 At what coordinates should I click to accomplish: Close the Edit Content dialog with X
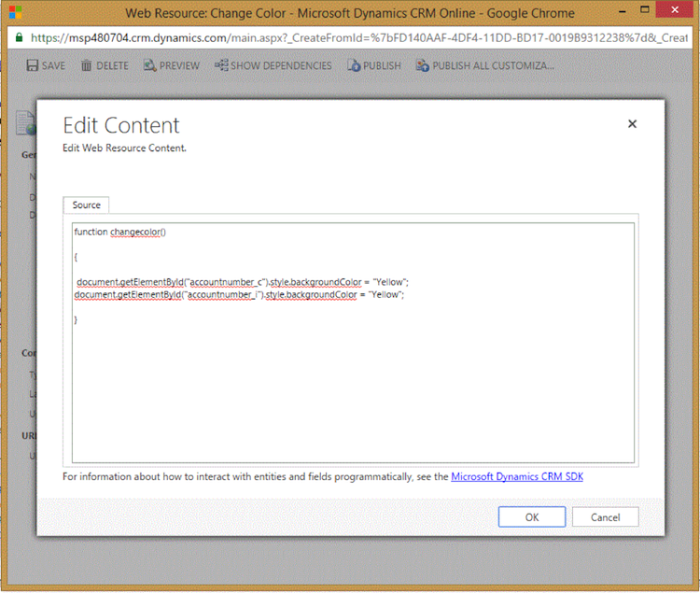tap(632, 123)
